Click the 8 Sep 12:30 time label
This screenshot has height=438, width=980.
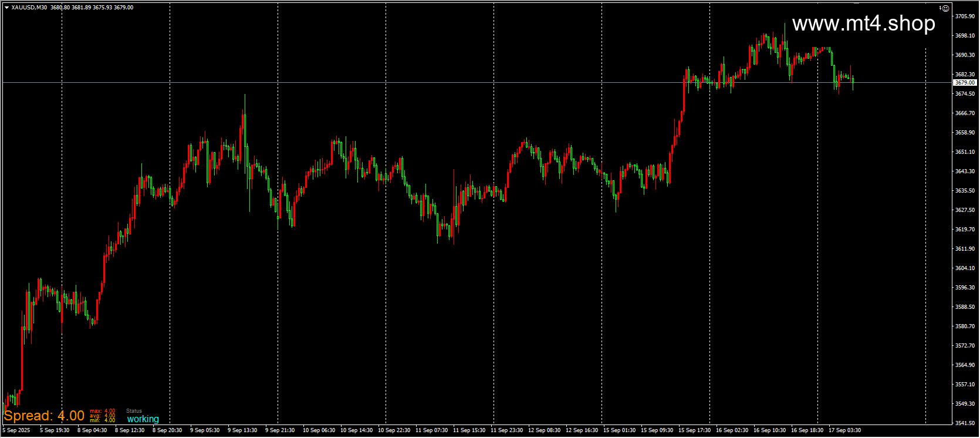click(130, 430)
